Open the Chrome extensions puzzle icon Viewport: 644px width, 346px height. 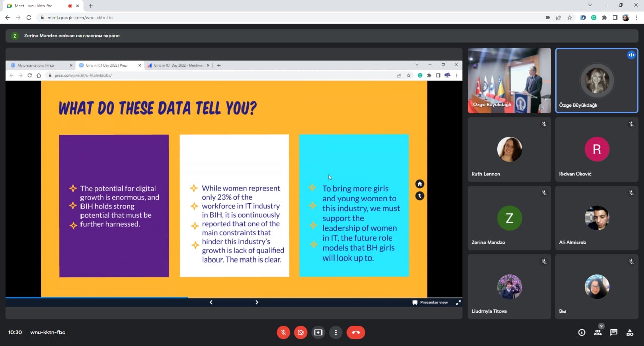coord(604,17)
